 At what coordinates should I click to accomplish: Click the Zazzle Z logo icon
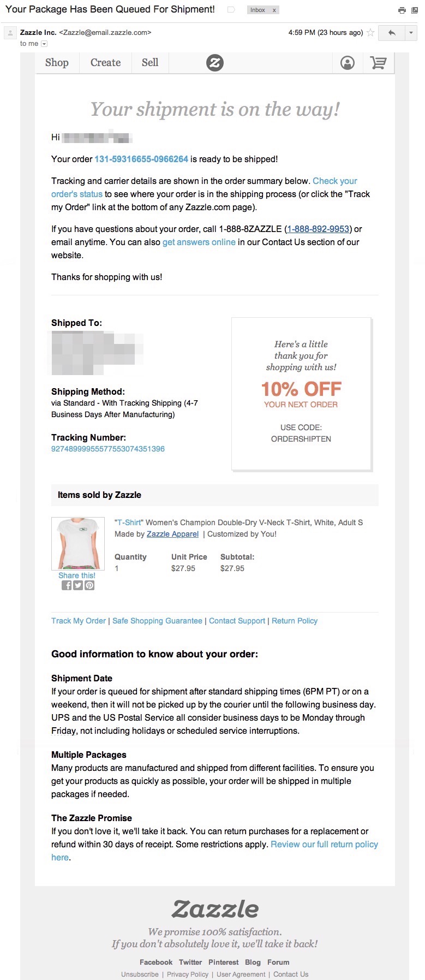215,63
